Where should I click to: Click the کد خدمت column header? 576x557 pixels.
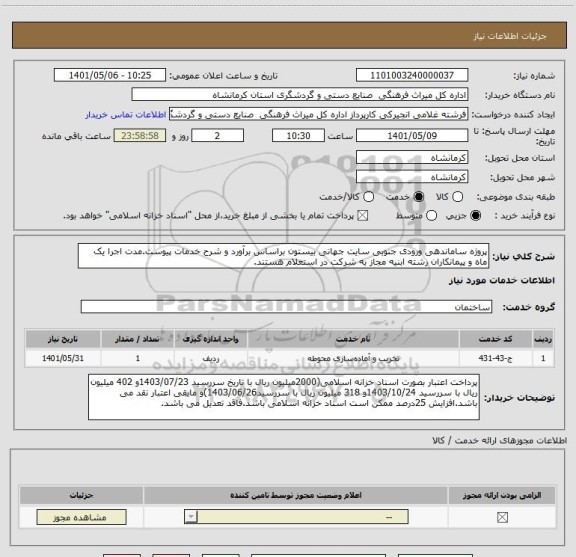coord(495,339)
